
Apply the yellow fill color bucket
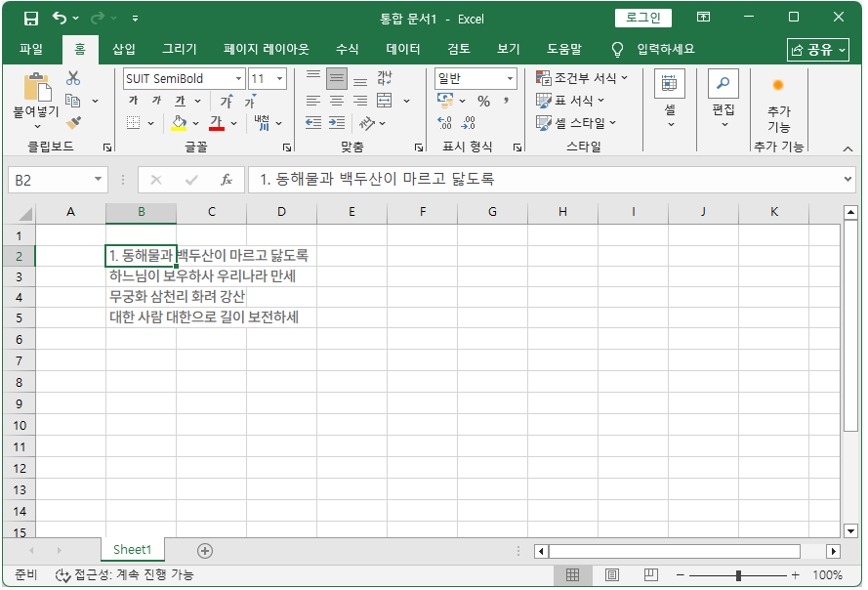[179, 123]
